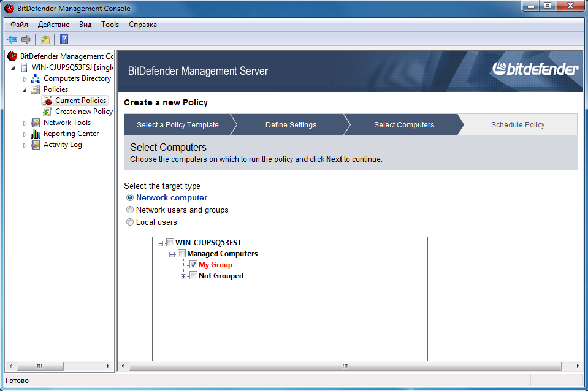Go to the Define Settings step
This screenshot has width=588, height=391.
pyautogui.click(x=291, y=125)
